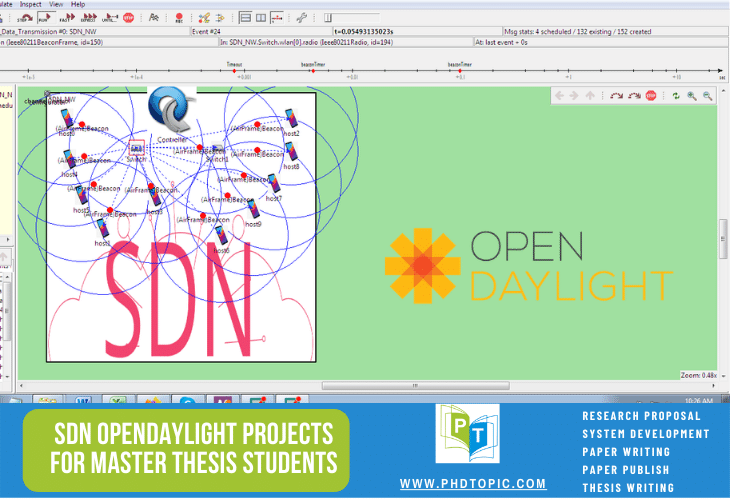
Task: Open the Find objects icon
Action: (154, 18)
